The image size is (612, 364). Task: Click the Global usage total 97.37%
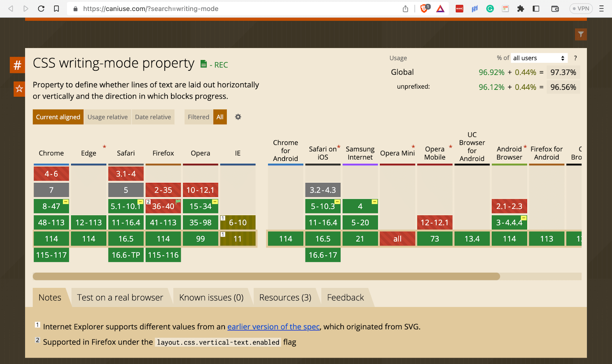click(563, 72)
